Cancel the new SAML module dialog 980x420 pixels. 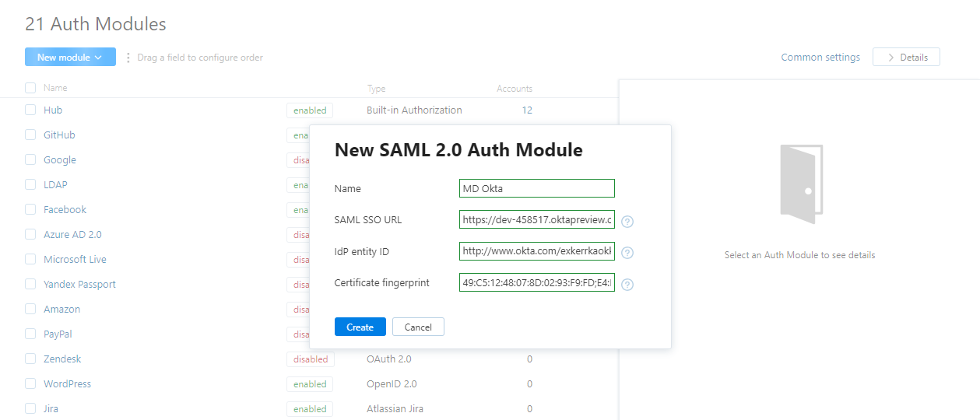point(418,327)
